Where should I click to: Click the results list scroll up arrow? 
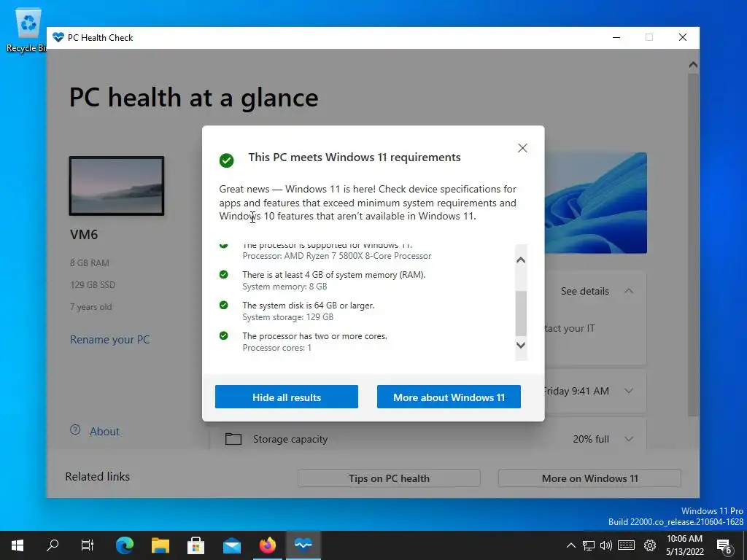tap(521, 260)
